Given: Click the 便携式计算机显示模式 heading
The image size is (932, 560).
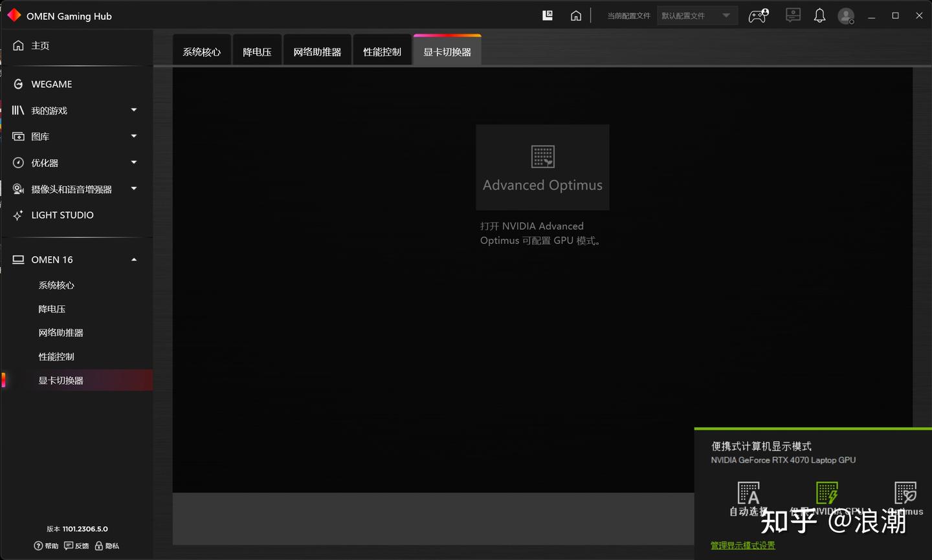Looking at the screenshot, I should [x=761, y=446].
